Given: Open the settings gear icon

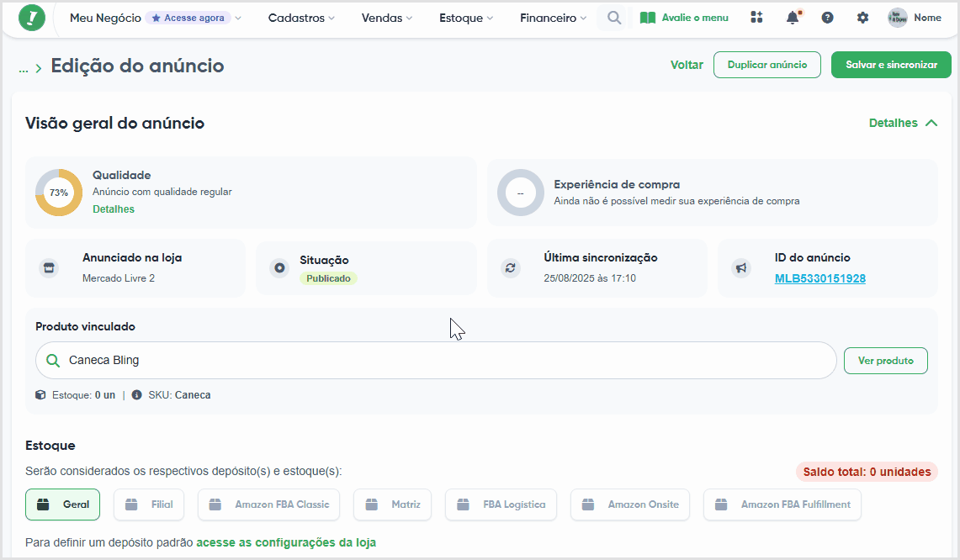Looking at the screenshot, I should (862, 18).
